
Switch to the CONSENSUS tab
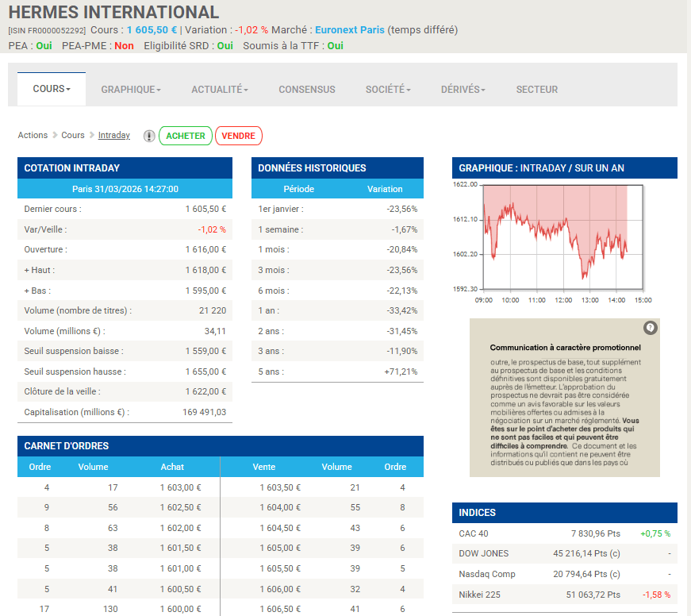307,90
